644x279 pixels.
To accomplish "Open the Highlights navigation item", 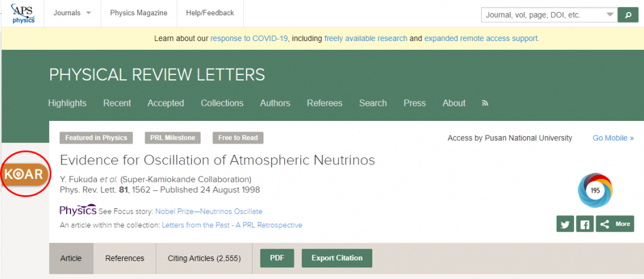I will (x=67, y=103).
